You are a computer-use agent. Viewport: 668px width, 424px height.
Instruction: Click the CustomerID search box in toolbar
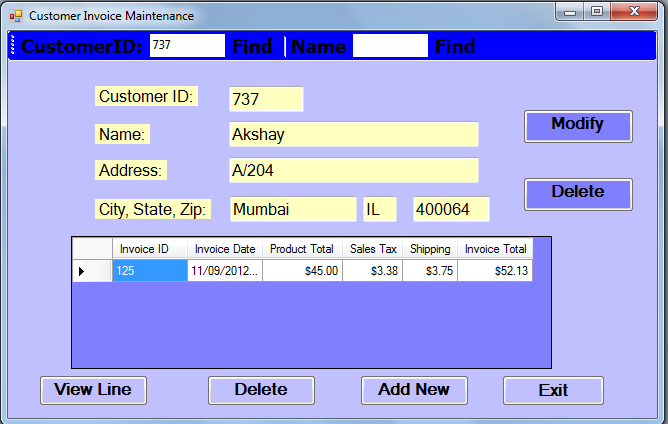point(187,46)
